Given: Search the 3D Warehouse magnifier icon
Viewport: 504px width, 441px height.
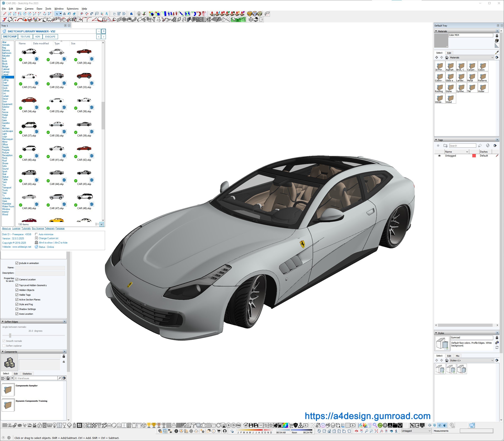Looking at the screenshot, I should pos(60,378).
